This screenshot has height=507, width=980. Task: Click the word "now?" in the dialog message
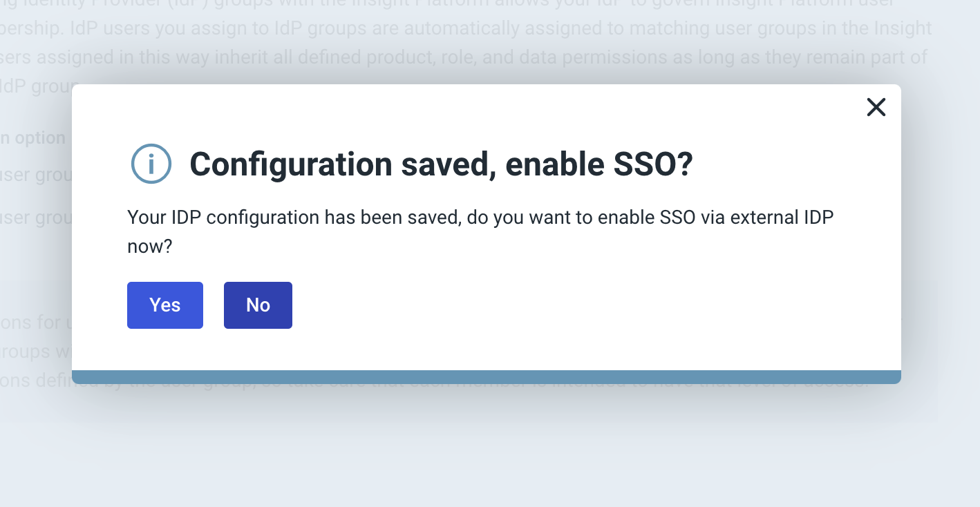point(149,246)
